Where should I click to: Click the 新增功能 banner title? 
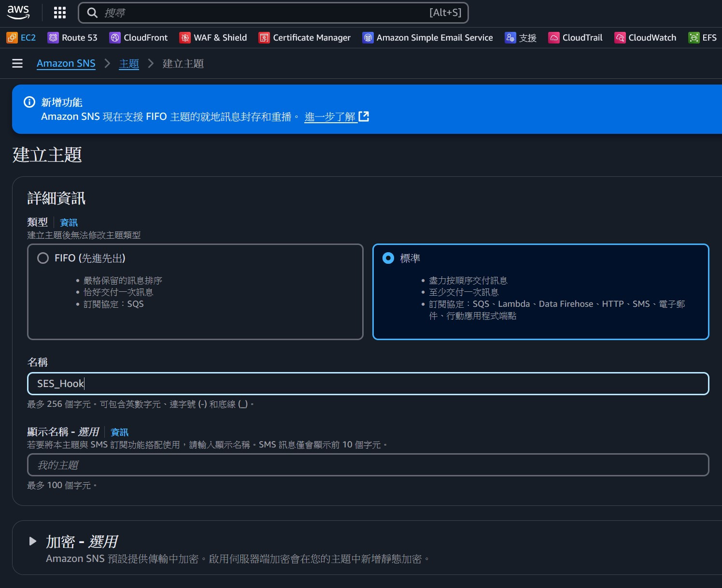point(62,102)
